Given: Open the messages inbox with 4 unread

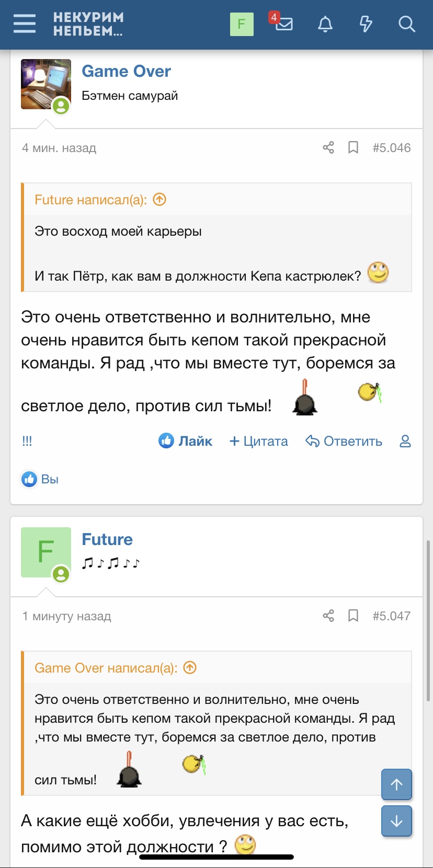Looking at the screenshot, I should point(283,24).
